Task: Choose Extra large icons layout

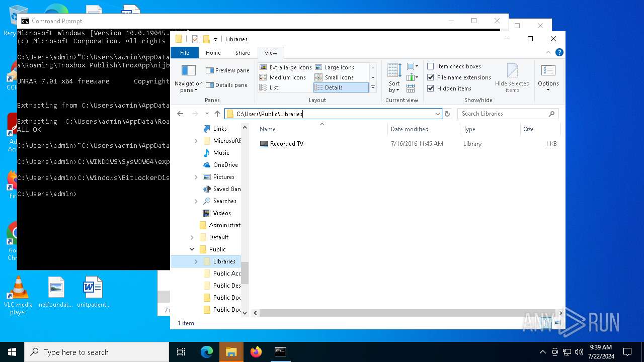Action: click(285, 67)
